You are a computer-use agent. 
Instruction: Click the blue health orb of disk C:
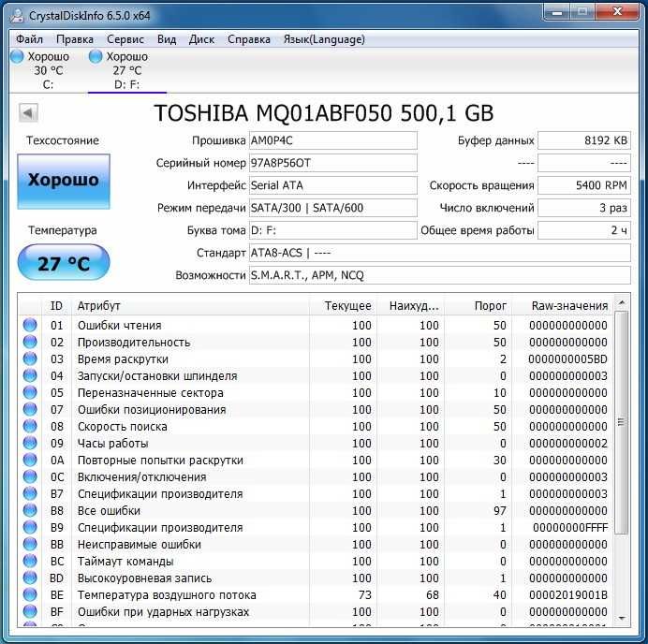(x=17, y=56)
